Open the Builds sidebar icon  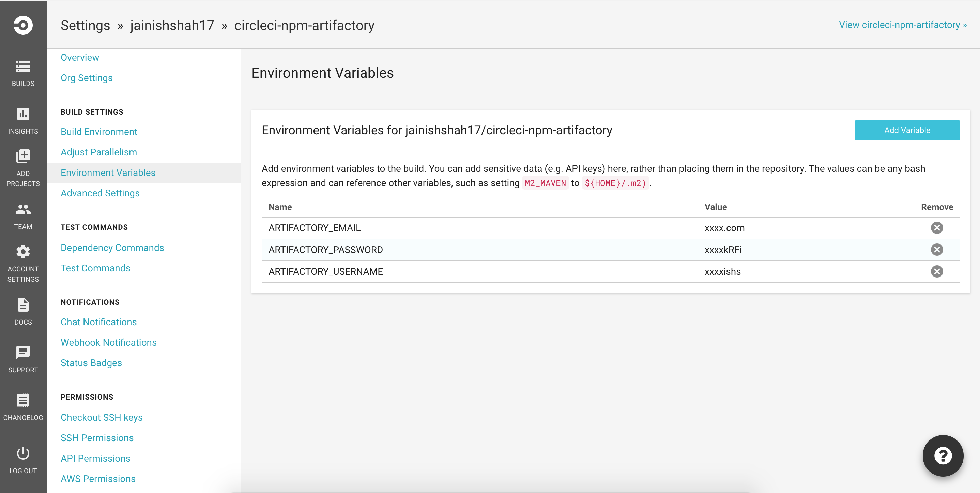23,66
